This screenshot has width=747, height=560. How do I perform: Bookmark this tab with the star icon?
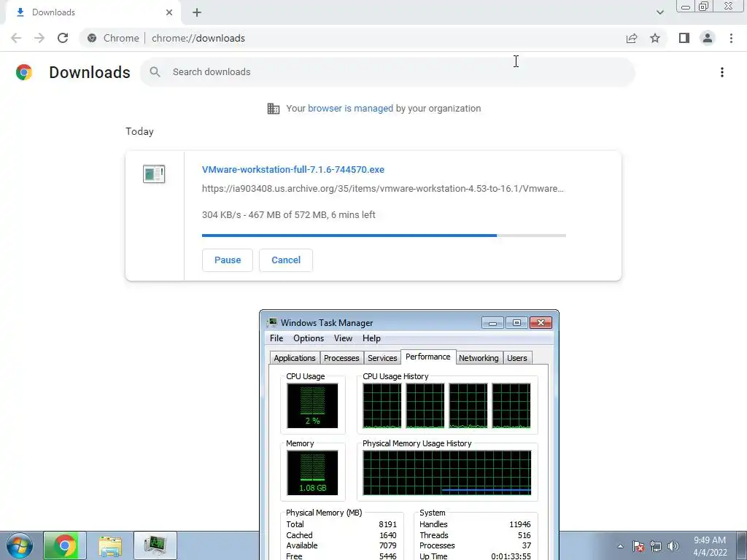coord(655,38)
